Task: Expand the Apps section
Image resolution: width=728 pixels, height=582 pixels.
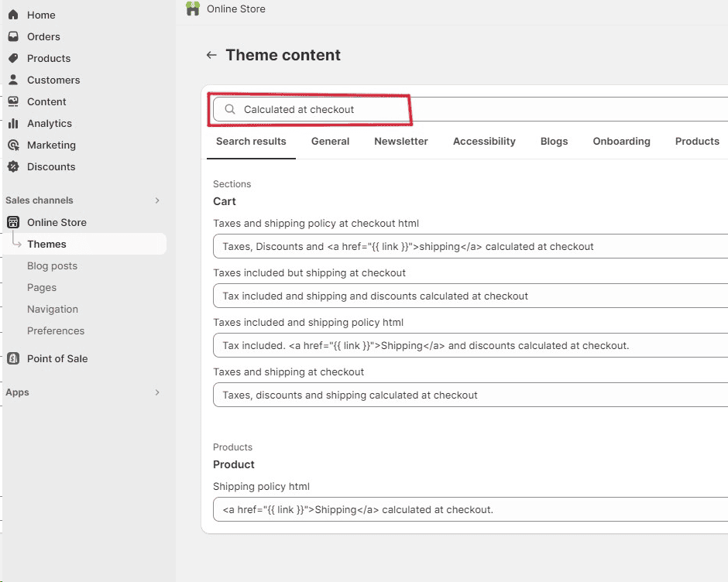Action: [157, 392]
